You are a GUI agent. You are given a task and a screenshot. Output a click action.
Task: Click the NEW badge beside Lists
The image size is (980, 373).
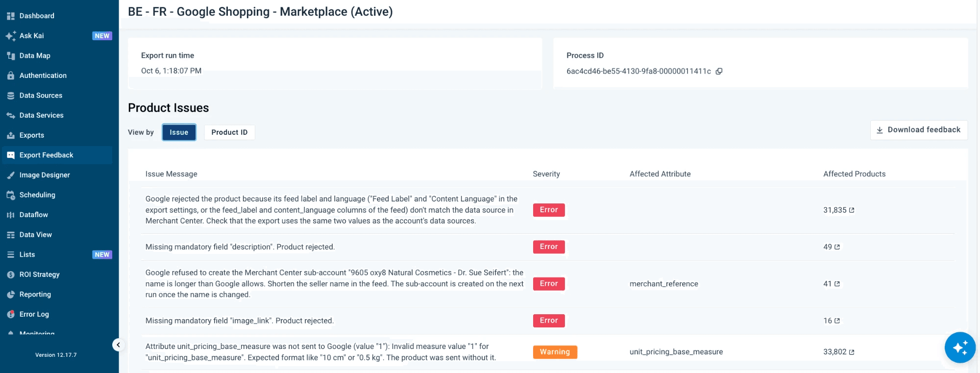[102, 255]
